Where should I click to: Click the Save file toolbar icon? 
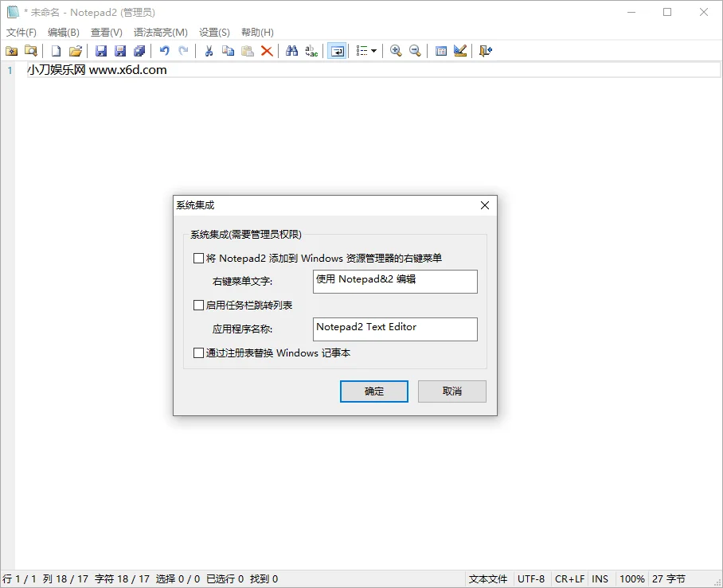(x=101, y=50)
